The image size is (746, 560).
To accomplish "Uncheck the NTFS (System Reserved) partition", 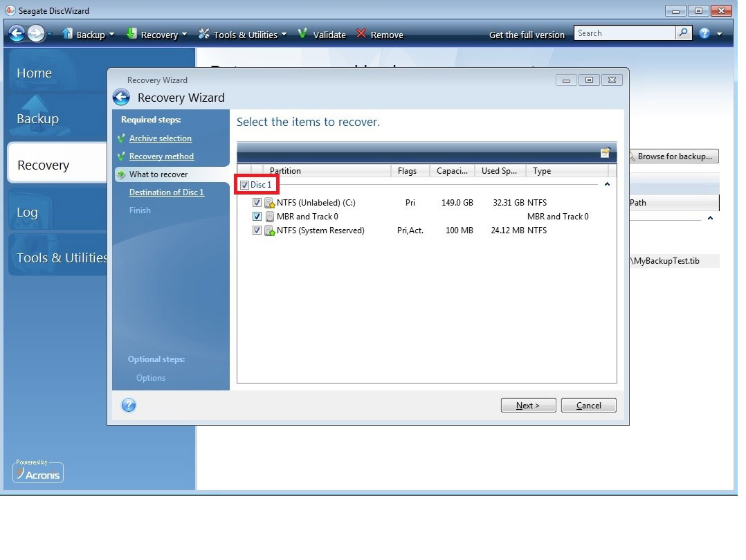I will point(257,231).
